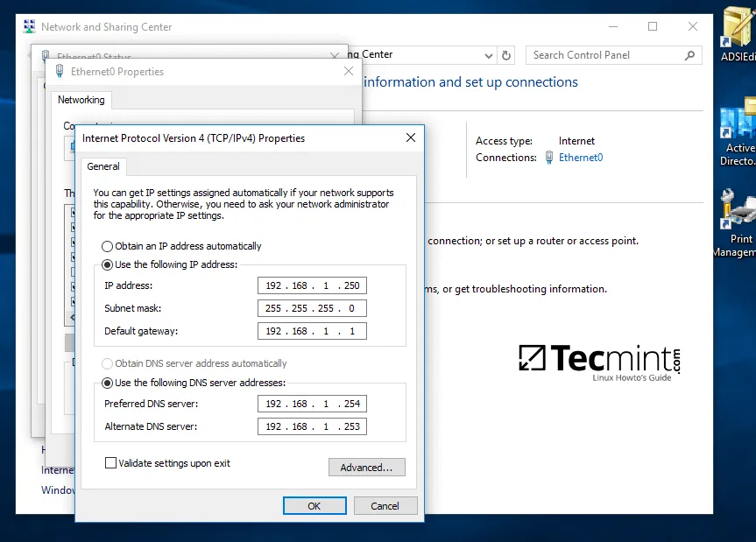Viewport: 756px width, 542px height.
Task: Open Advanced TCP/IP settings
Action: click(366, 467)
